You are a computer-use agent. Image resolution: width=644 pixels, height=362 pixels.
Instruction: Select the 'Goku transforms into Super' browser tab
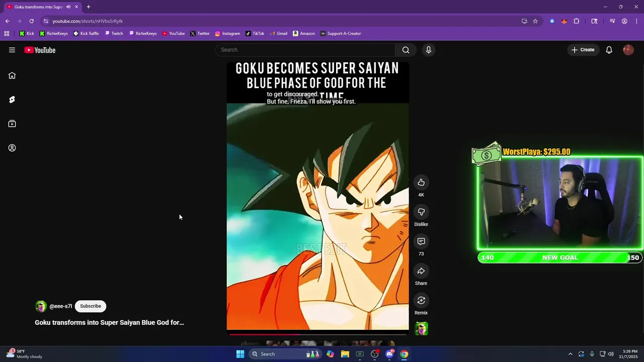tap(39, 7)
